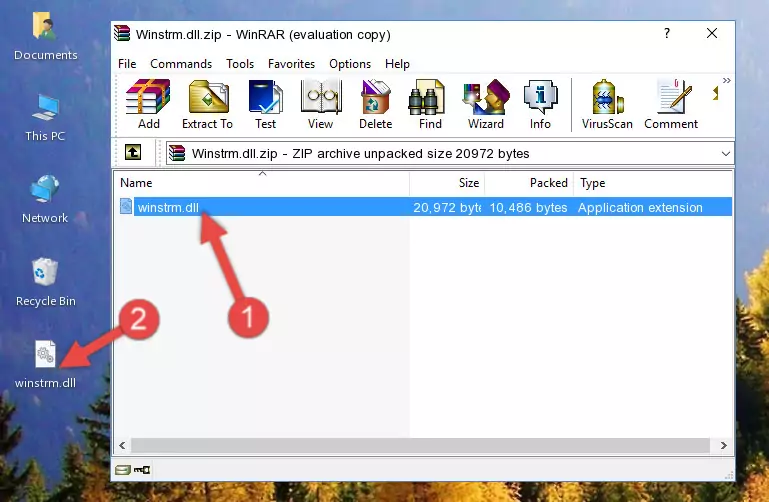769x502 pixels.
Task: Show archive Info
Action: click(540, 104)
